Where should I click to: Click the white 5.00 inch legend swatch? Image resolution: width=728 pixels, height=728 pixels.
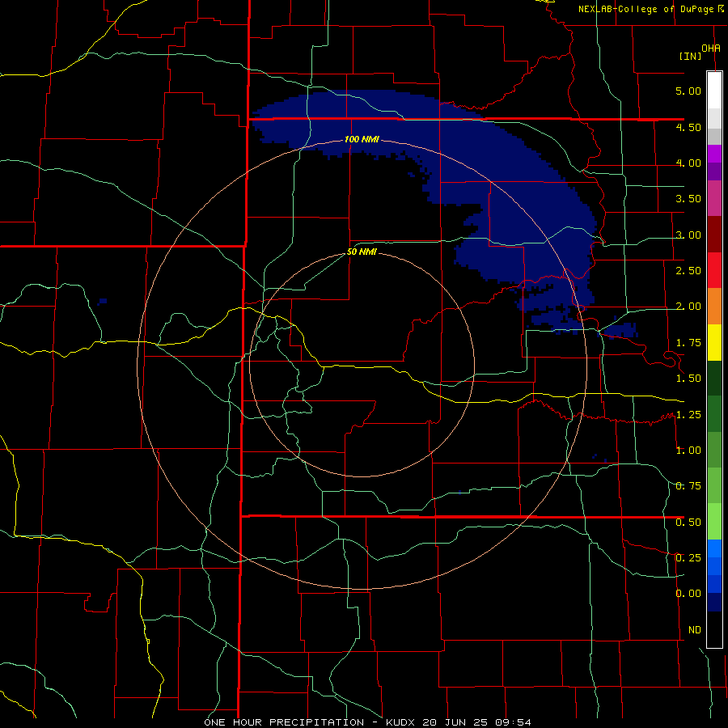tap(714, 91)
